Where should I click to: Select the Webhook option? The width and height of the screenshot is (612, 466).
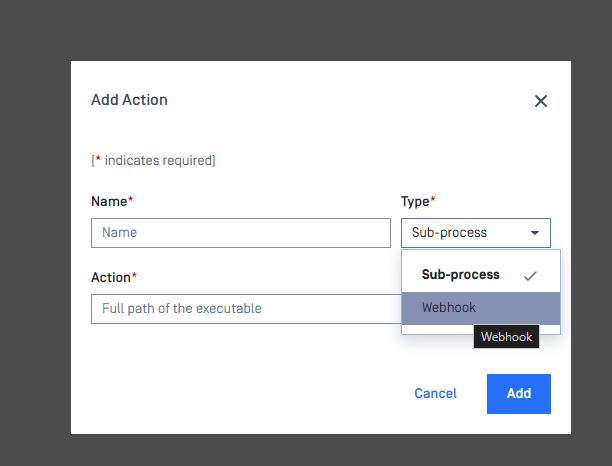(x=481, y=308)
